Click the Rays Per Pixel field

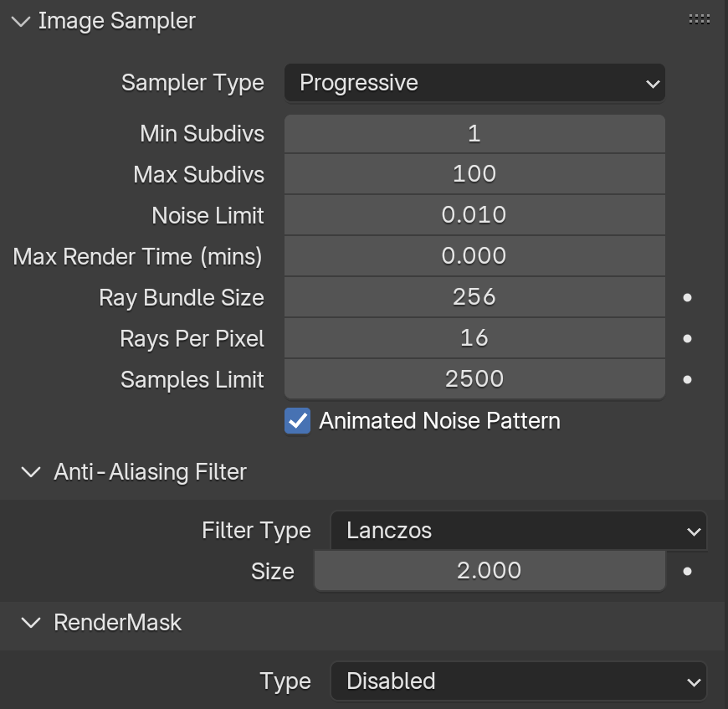[x=474, y=338]
